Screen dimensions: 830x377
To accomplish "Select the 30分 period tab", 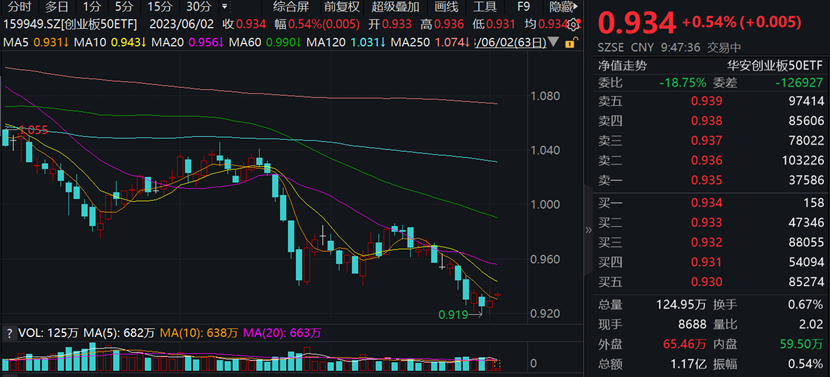I will pos(199,7).
